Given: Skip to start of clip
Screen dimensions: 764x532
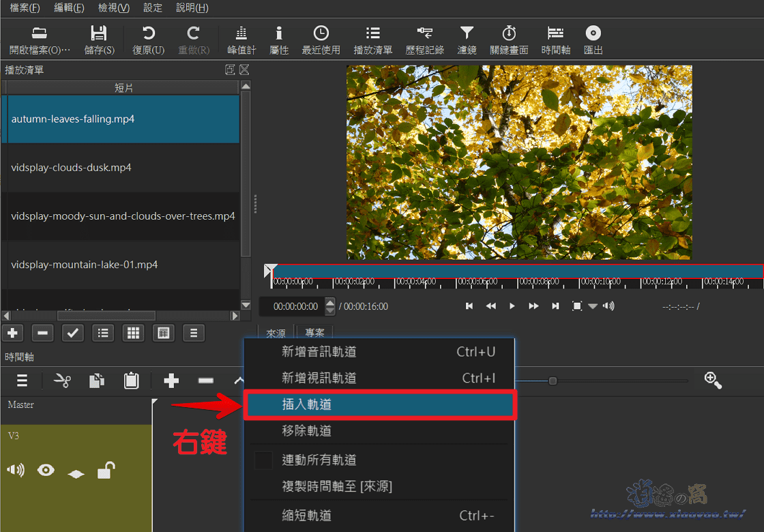Looking at the screenshot, I should [469, 306].
